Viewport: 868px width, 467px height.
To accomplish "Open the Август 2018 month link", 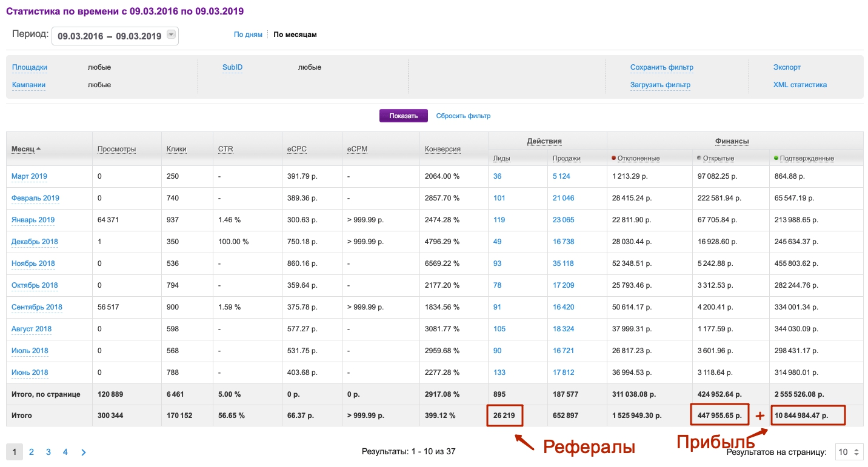I will tap(32, 329).
